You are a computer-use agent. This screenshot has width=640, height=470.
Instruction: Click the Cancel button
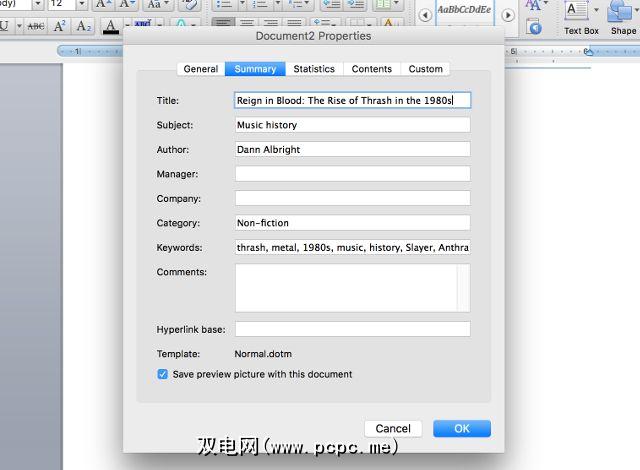point(393,428)
